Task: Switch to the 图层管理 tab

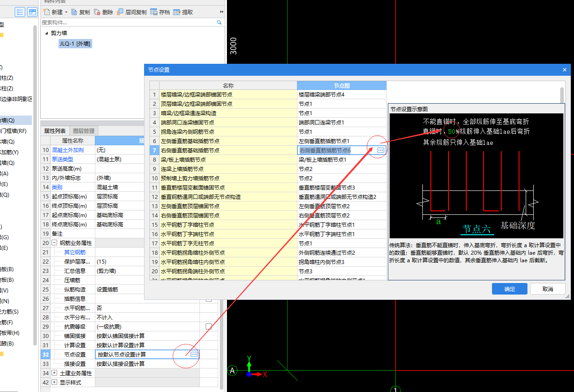Action: pos(84,131)
